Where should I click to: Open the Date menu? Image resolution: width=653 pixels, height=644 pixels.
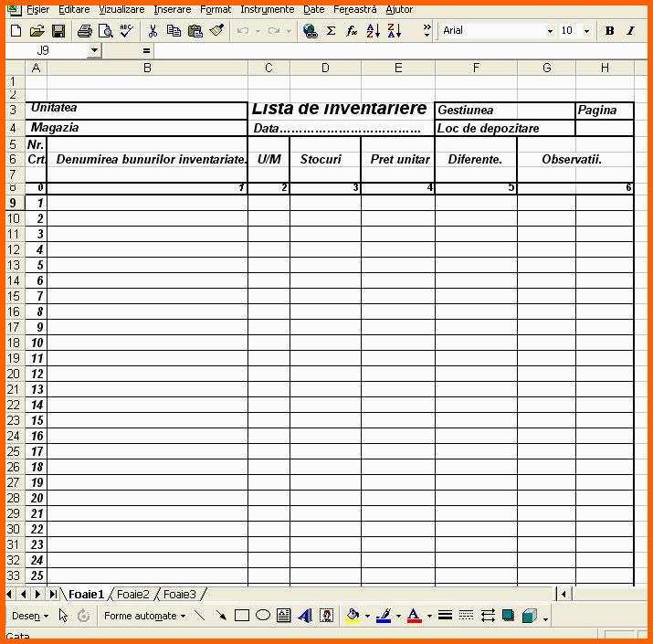tap(313, 9)
